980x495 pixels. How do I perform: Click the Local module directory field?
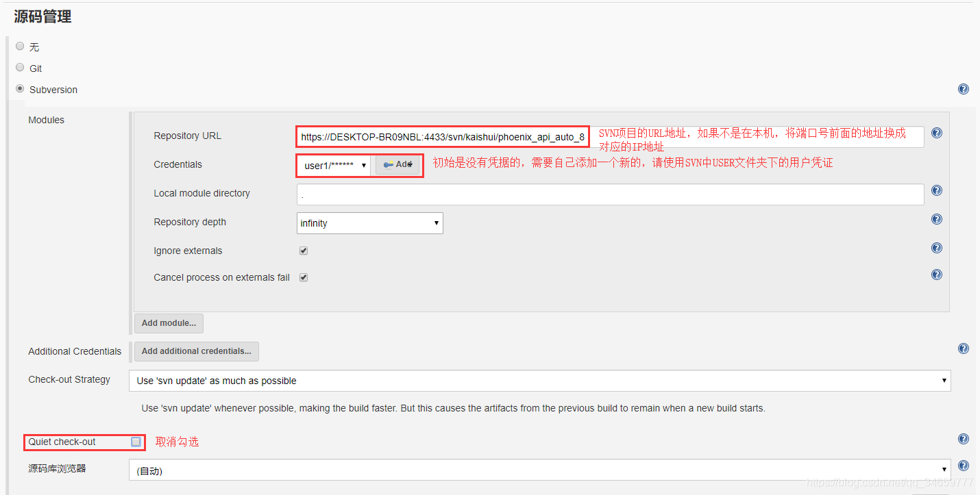[x=610, y=194]
